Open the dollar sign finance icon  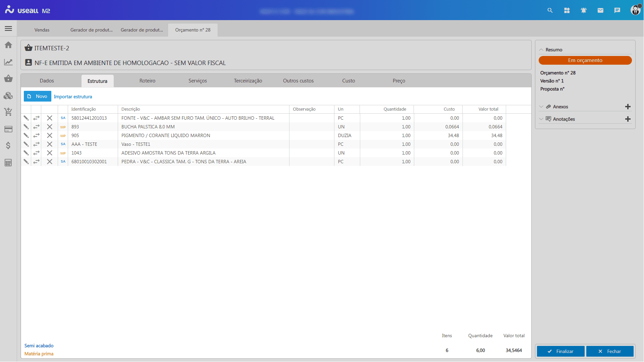pos(8,145)
